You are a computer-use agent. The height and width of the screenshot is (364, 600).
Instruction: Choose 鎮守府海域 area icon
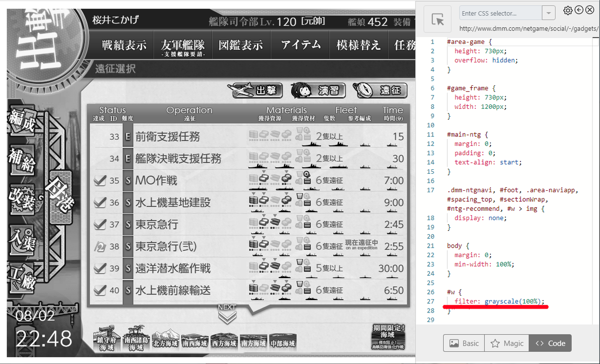click(x=106, y=338)
